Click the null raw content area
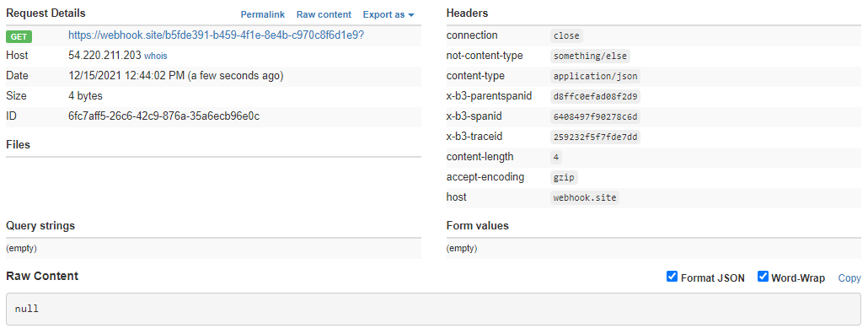Image resolution: width=868 pixels, height=334 pixels. [x=434, y=309]
